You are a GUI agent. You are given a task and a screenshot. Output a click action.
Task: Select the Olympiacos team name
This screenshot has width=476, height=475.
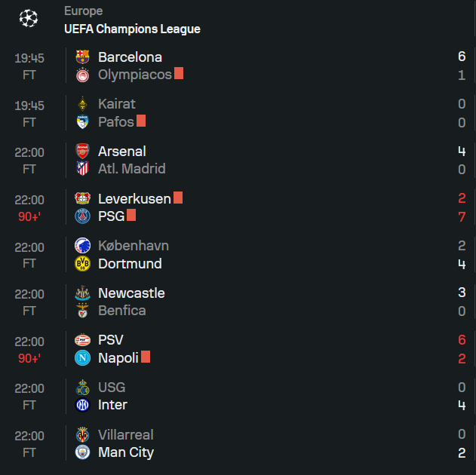[134, 75]
